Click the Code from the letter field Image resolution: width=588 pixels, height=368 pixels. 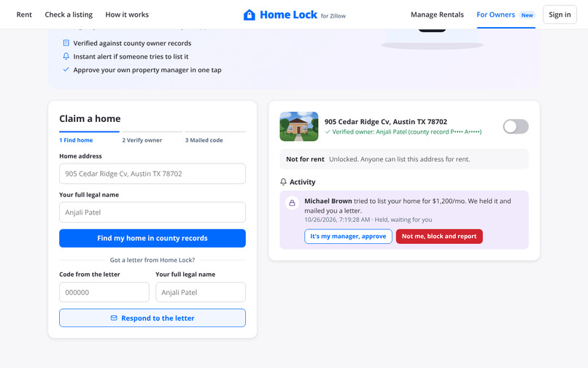(x=104, y=292)
